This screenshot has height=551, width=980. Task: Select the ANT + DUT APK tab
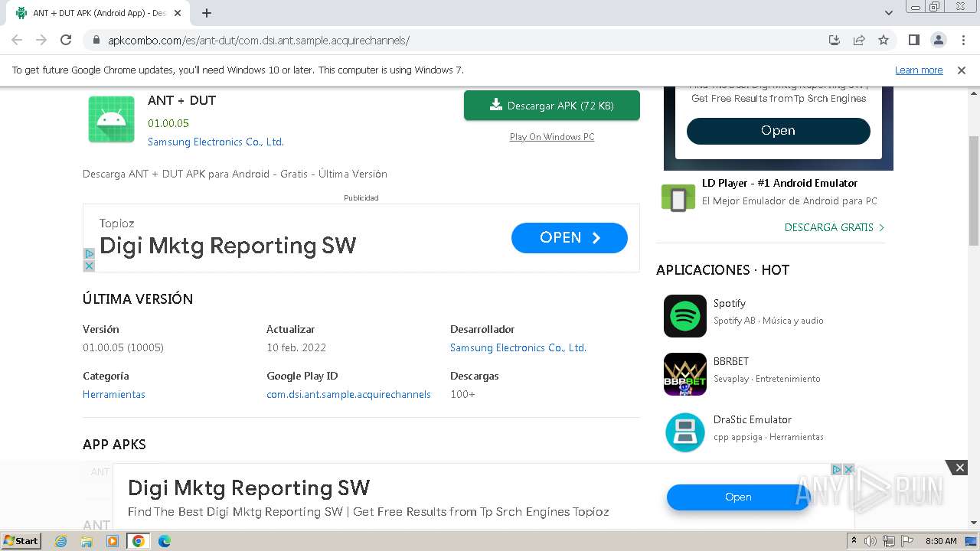[x=100, y=13]
